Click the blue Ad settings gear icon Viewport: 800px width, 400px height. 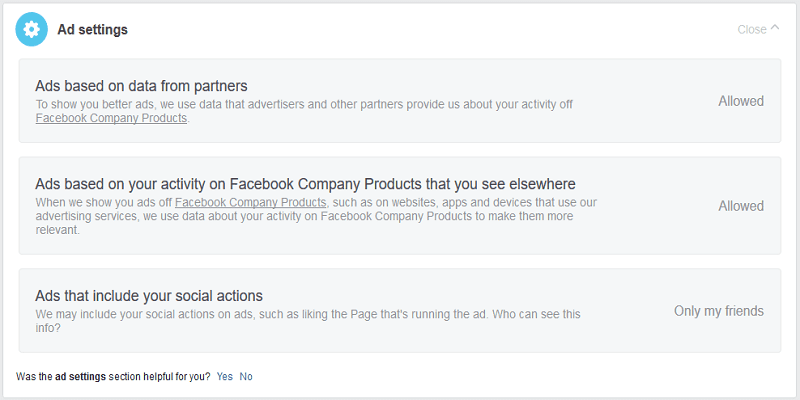[x=32, y=30]
